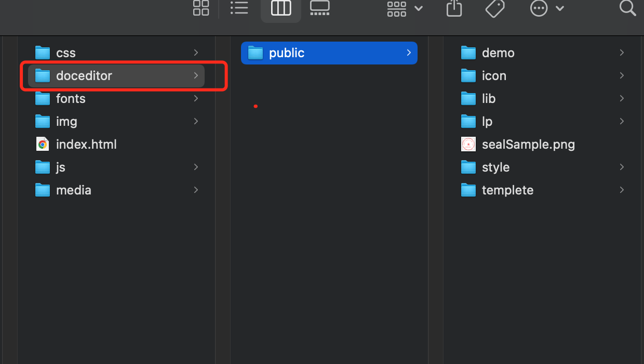644x364 pixels.
Task: Click the style folder icon
Action: point(468,167)
